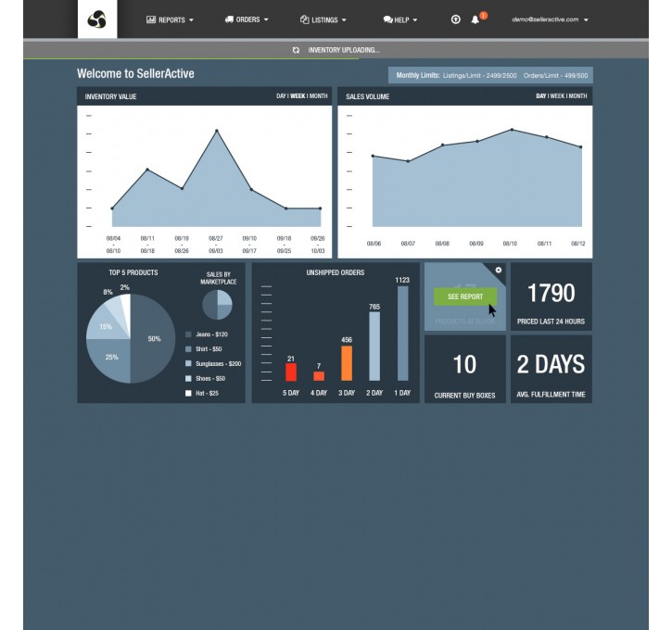Image resolution: width=672 pixels, height=630 pixels.
Task: Click the Help chat bubbles icon
Action: point(387,19)
